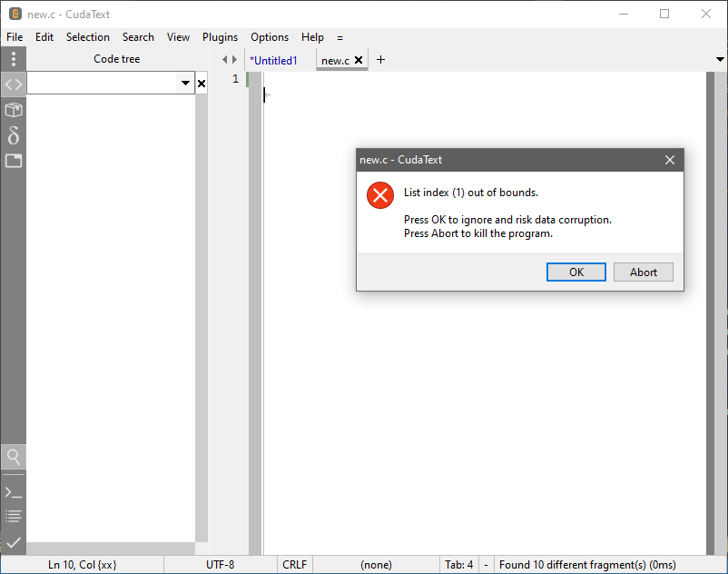Open the Project Manager box icon
This screenshot has width=728, height=574.
click(x=14, y=110)
